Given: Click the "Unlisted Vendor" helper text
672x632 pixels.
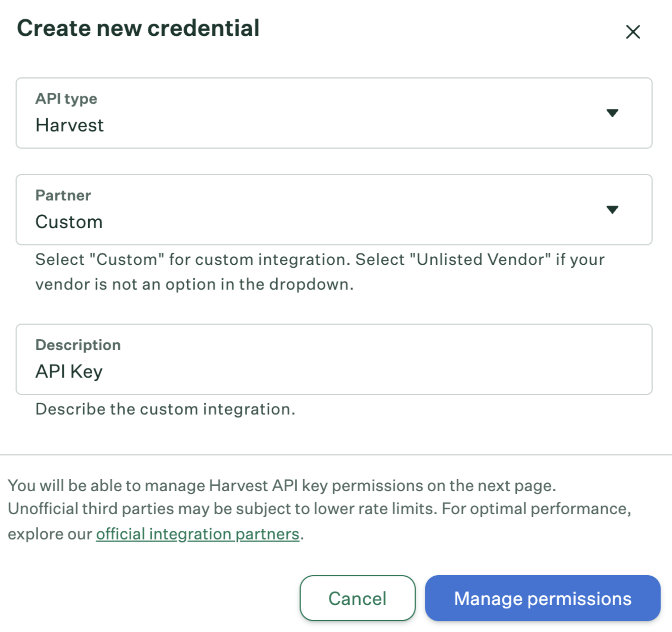Looking at the screenshot, I should [x=480, y=260].
